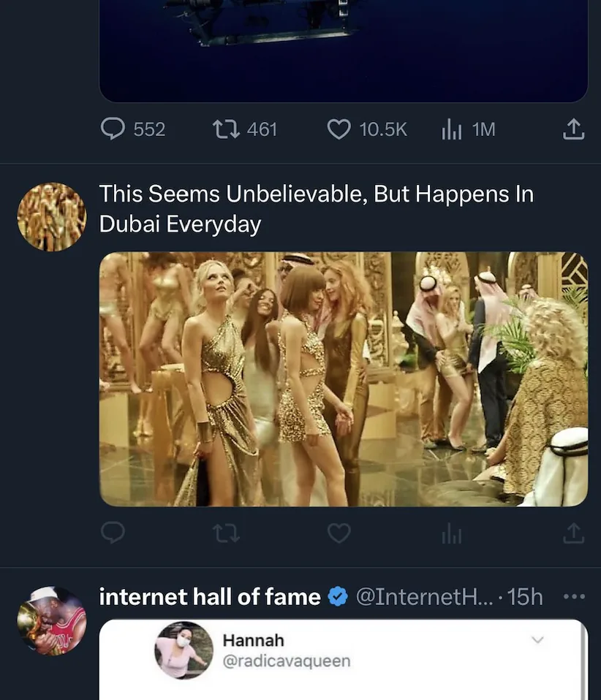Open replies on the 552-reply post
This screenshot has width=601, height=700.
click(x=112, y=129)
